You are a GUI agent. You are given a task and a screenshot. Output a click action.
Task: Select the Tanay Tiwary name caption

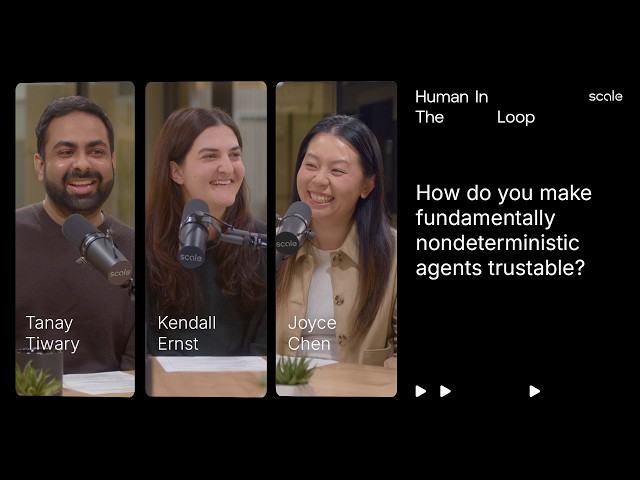coord(52,333)
